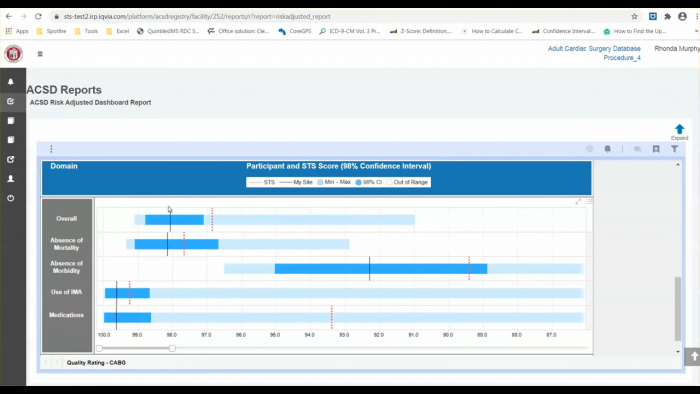Open the Excel bookmark folder
The height and width of the screenshot is (394, 700).
pos(118,31)
